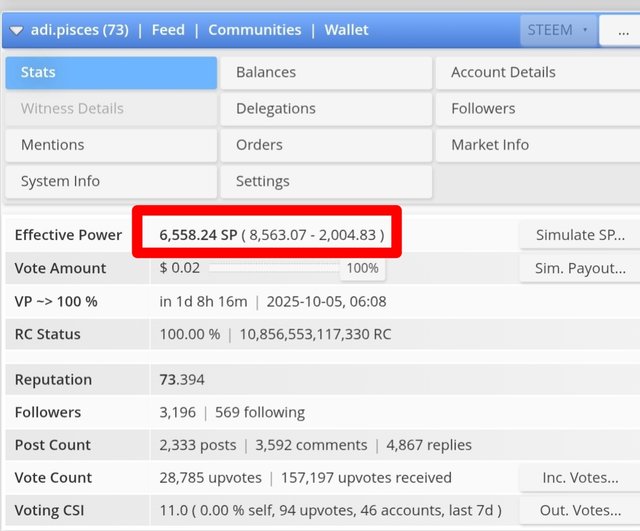Screen dimensions: 640x531
Task: Click the Followers row label in stats table
Action: 48,412
